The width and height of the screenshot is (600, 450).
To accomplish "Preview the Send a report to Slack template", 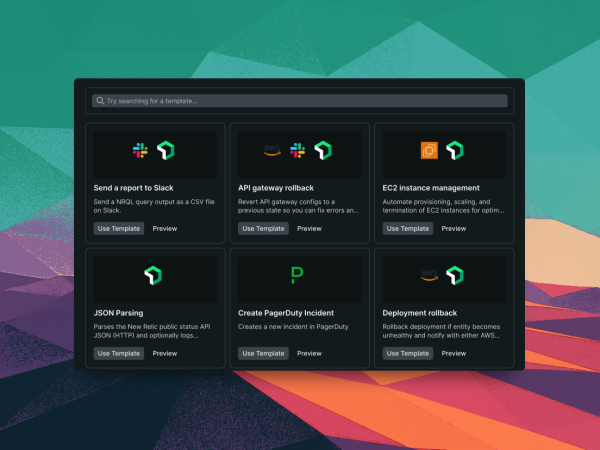I will coord(165,228).
